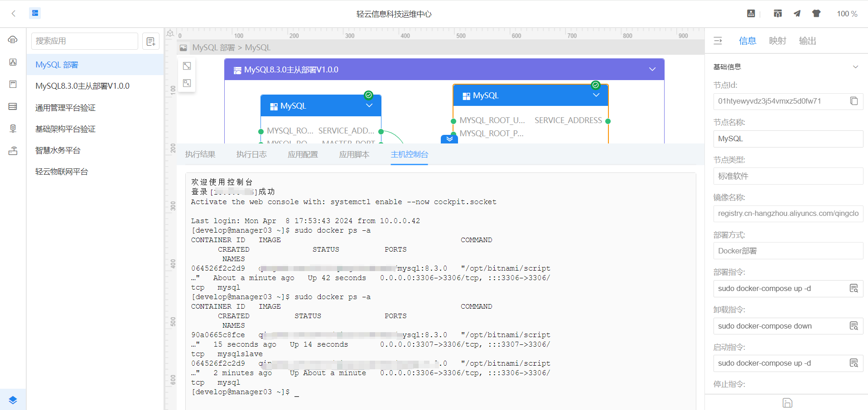Click the 卸载指令 docker-compose down field
Viewport: 868px width, 410px height.
click(788, 326)
